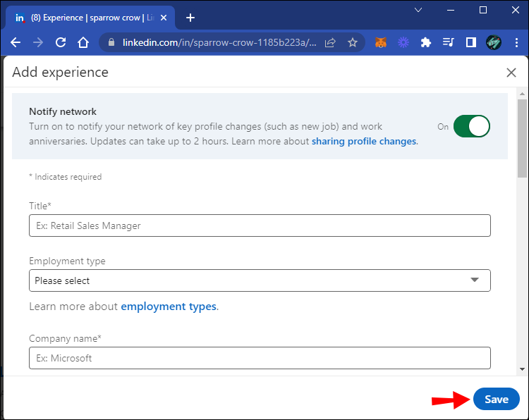Open the MetaMask fox extension

click(x=381, y=42)
